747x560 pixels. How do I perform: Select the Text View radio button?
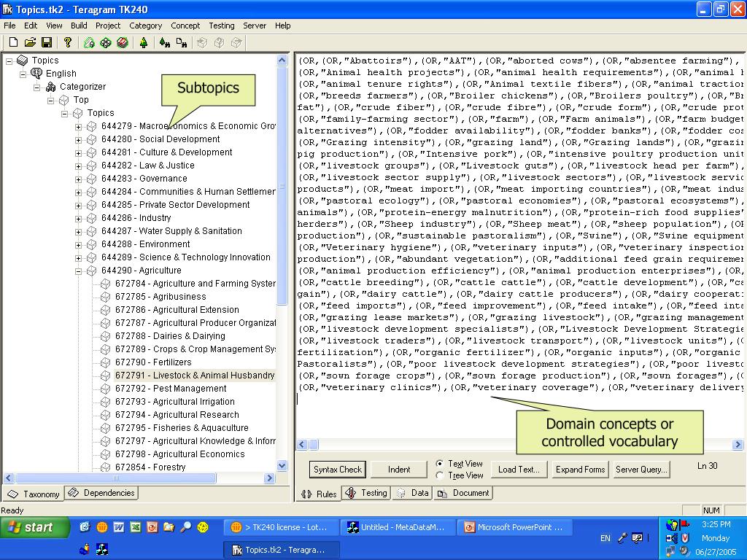tap(439, 464)
